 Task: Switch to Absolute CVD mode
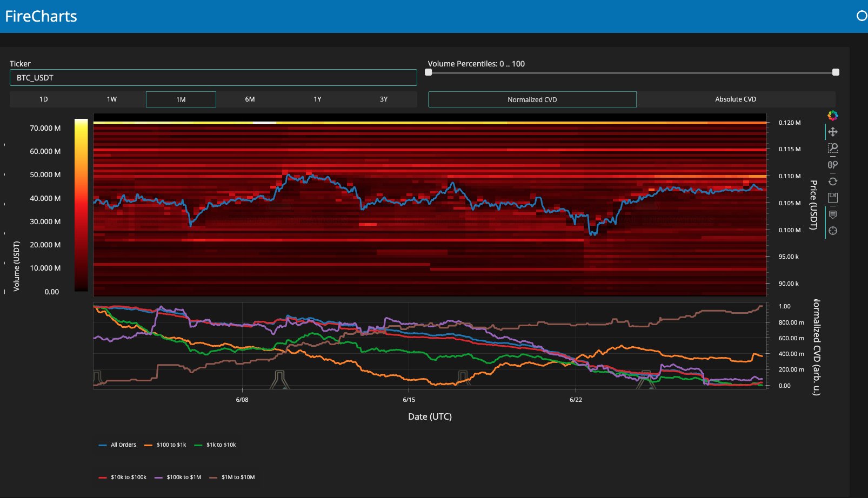pos(736,99)
